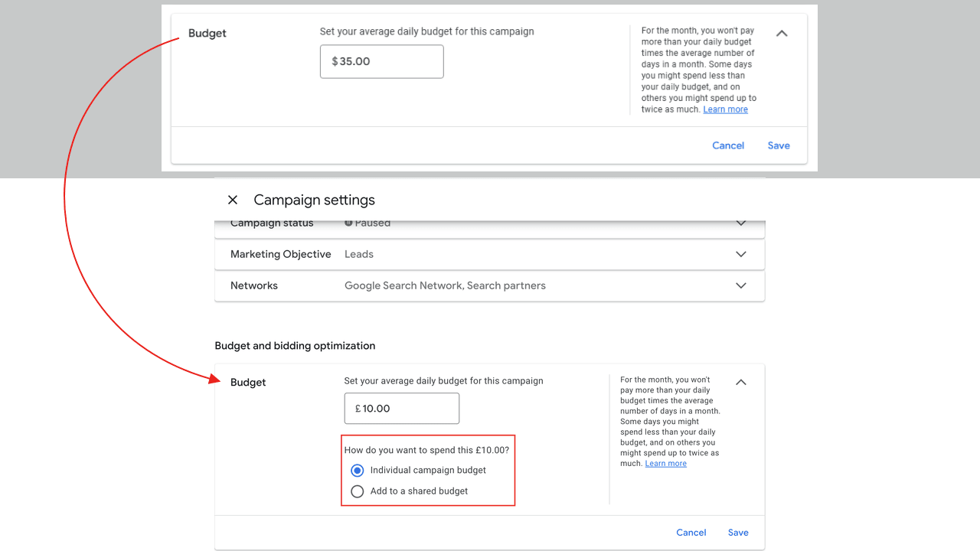Click the Paused status icon

point(348,223)
